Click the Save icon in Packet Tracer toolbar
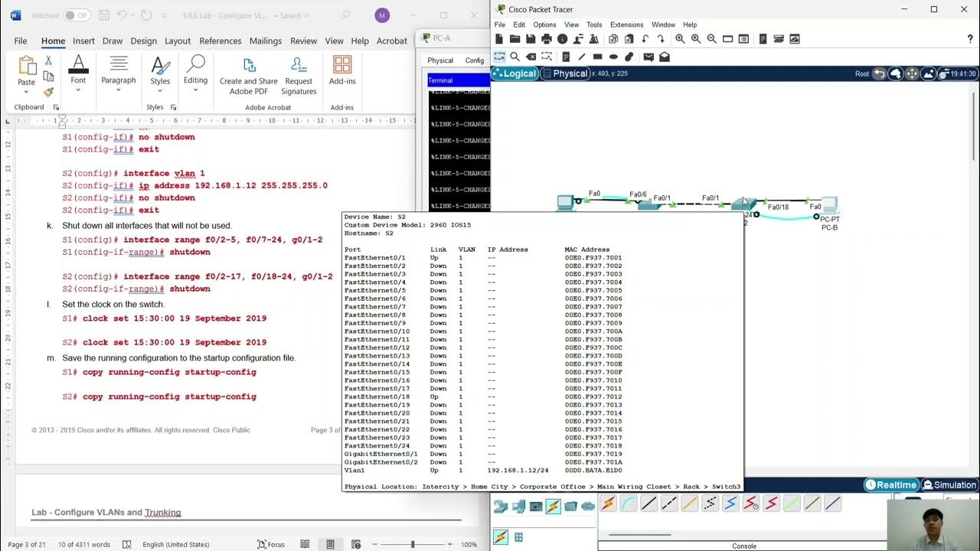The width and height of the screenshot is (980, 551). [x=531, y=39]
